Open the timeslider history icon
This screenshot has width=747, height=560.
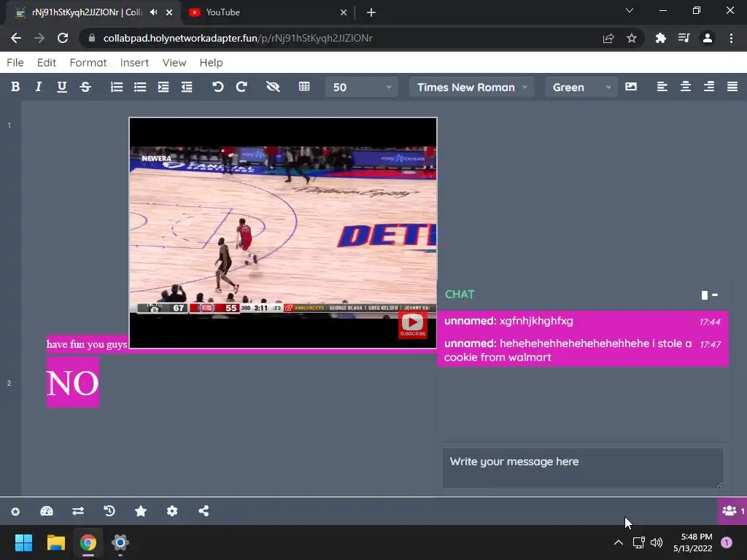coord(109,511)
